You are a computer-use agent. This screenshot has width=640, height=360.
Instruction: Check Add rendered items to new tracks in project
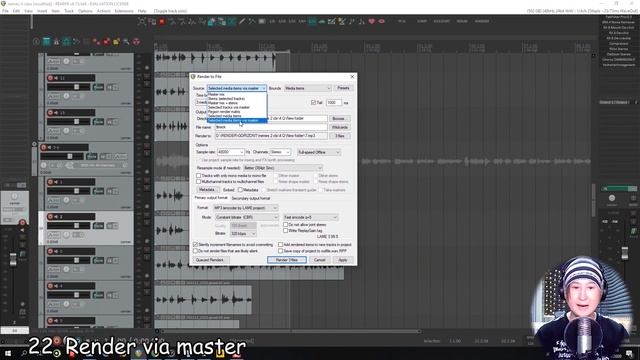tap(280, 244)
